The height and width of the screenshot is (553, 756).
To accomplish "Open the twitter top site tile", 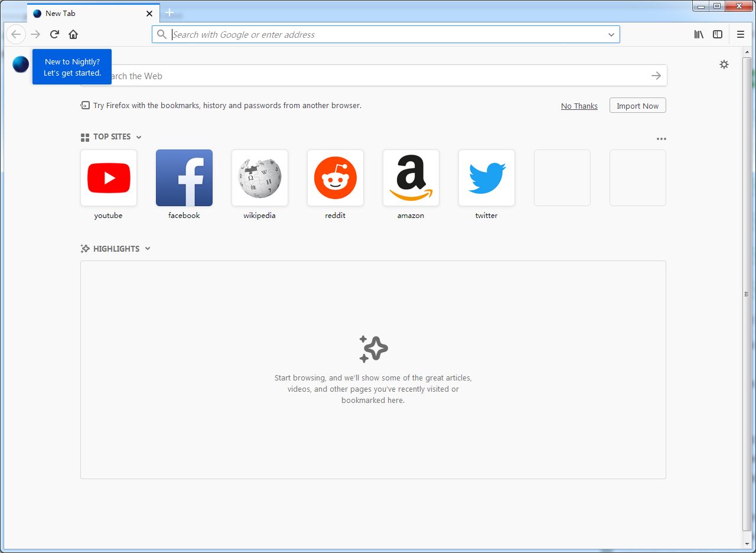I will [x=487, y=178].
